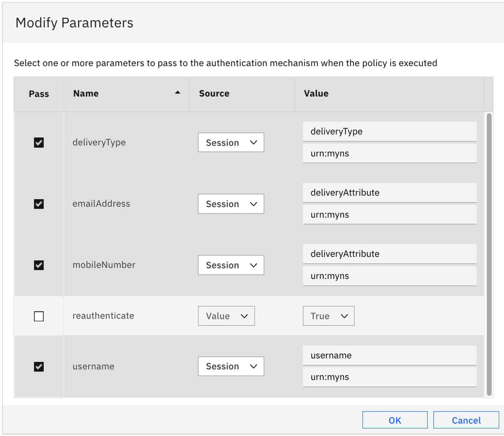Select the deliveryType value input field

tap(390, 131)
